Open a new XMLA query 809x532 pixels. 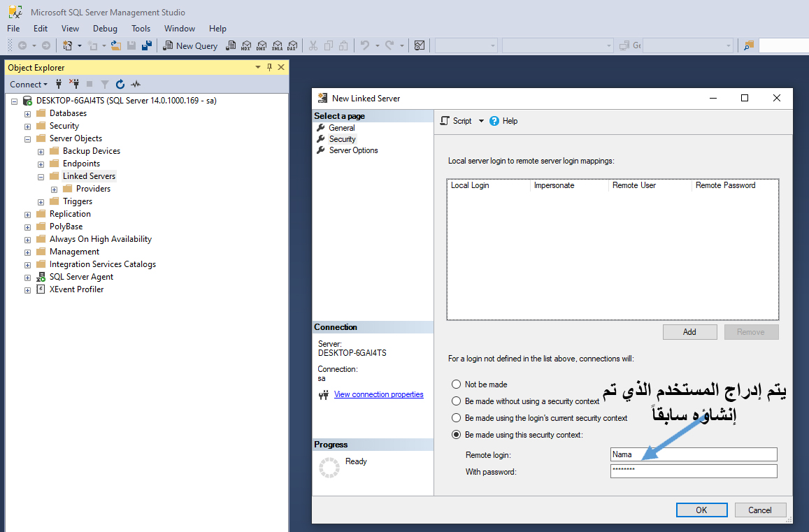pyautogui.click(x=277, y=46)
